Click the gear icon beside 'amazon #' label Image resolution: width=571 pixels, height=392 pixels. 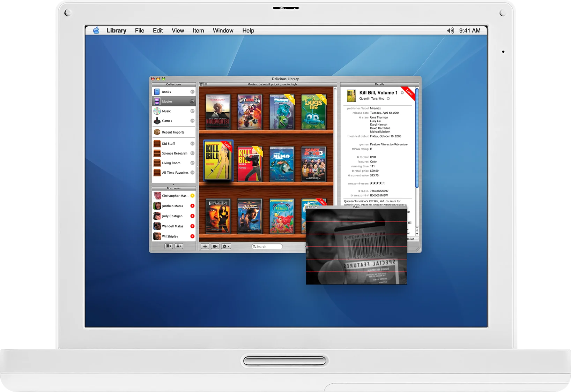click(351, 196)
